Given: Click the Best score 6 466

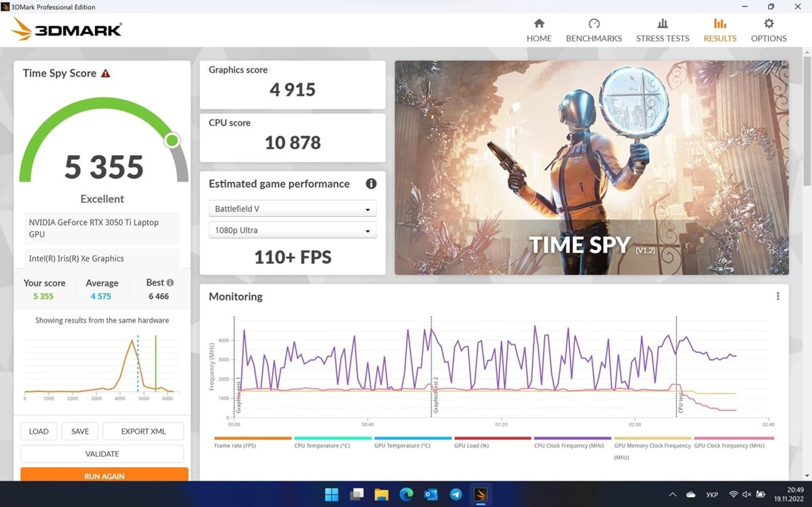Looking at the screenshot, I should [159, 296].
